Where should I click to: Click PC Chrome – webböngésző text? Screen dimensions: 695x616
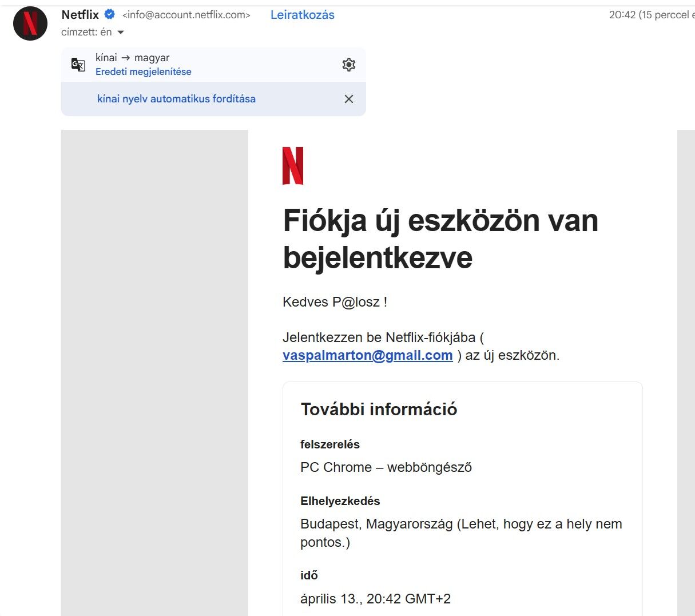pyautogui.click(x=386, y=467)
